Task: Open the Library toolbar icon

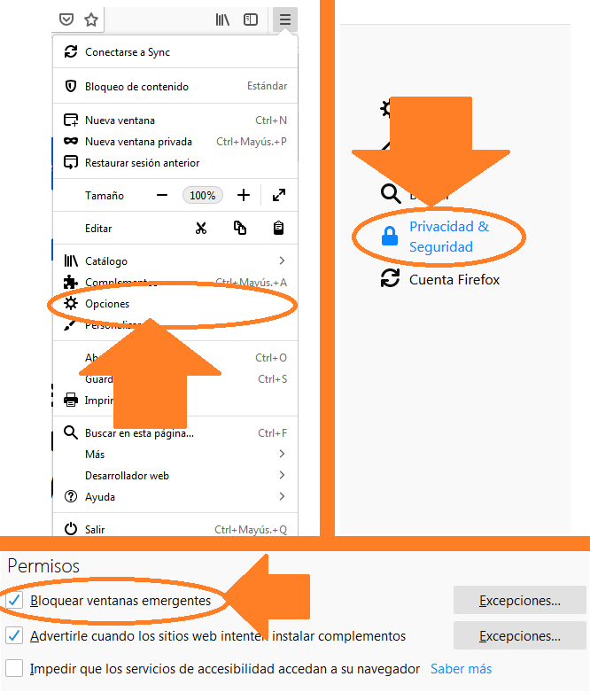Action: pos(222,19)
